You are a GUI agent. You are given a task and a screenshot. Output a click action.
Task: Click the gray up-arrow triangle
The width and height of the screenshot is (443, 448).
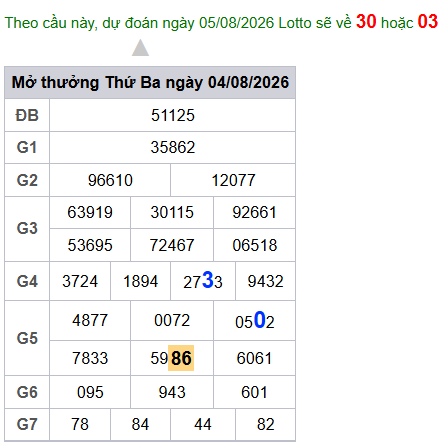point(140,48)
